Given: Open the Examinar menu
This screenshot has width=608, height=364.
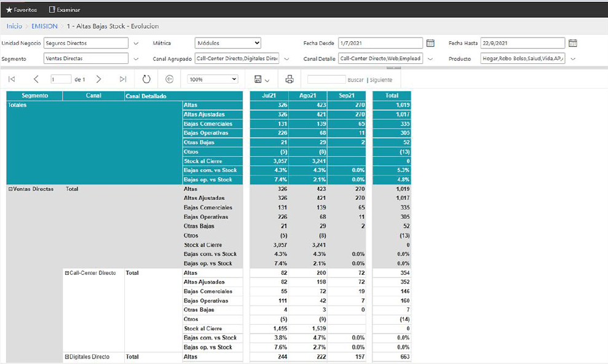Looking at the screenshot, I should pyautogui.click(x=65, y=10).
